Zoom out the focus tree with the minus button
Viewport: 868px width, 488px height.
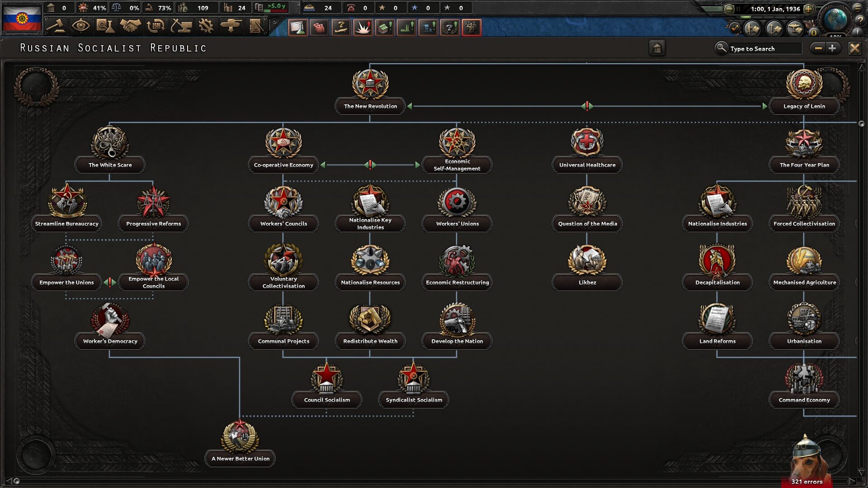[x=818, y=48]
